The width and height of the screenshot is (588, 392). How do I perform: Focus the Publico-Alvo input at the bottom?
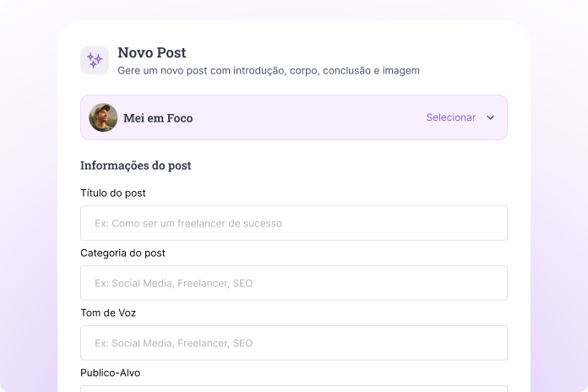(x=294, y=389)
